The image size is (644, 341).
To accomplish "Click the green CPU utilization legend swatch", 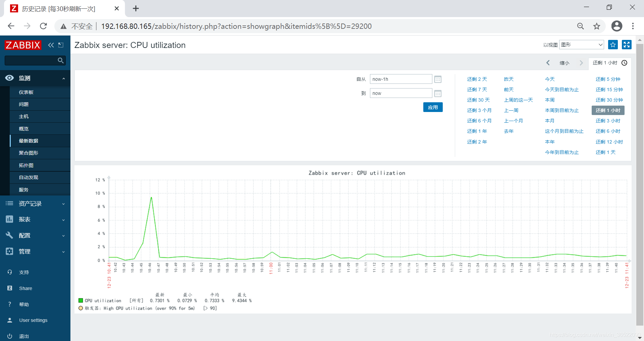I will [80, 300].
